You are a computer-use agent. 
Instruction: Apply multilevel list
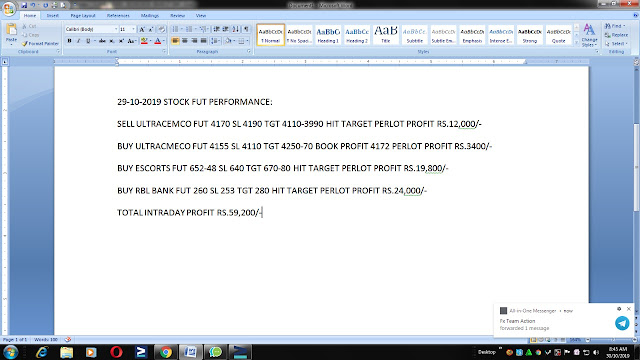point(203,29)
